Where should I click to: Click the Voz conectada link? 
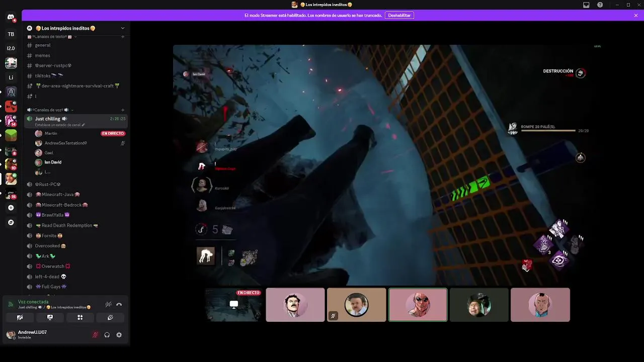[x=33, y=302]
